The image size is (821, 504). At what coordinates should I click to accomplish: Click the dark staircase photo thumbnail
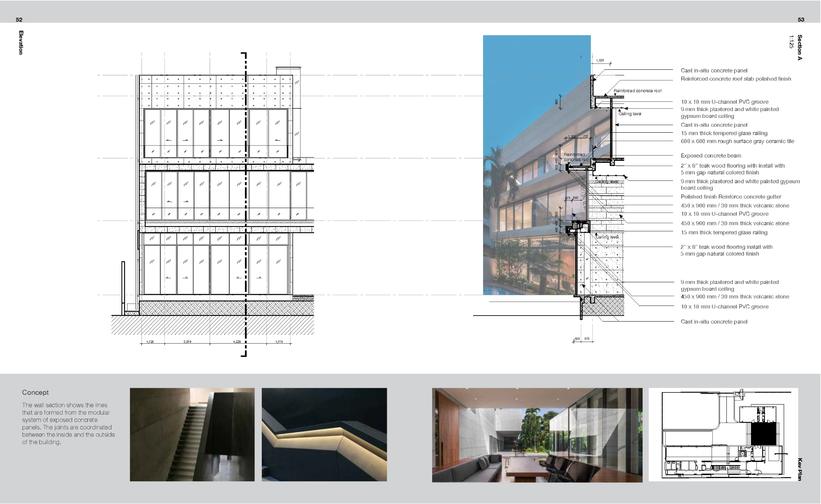tap(192, 434)
